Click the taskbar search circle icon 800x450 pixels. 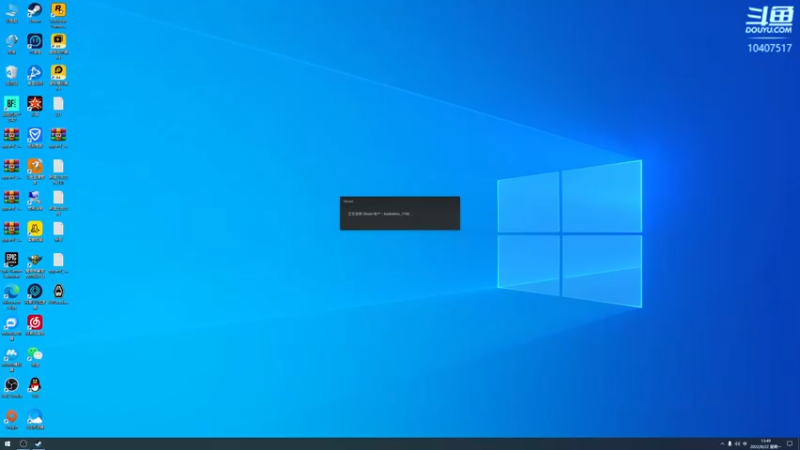pos(23,444)
